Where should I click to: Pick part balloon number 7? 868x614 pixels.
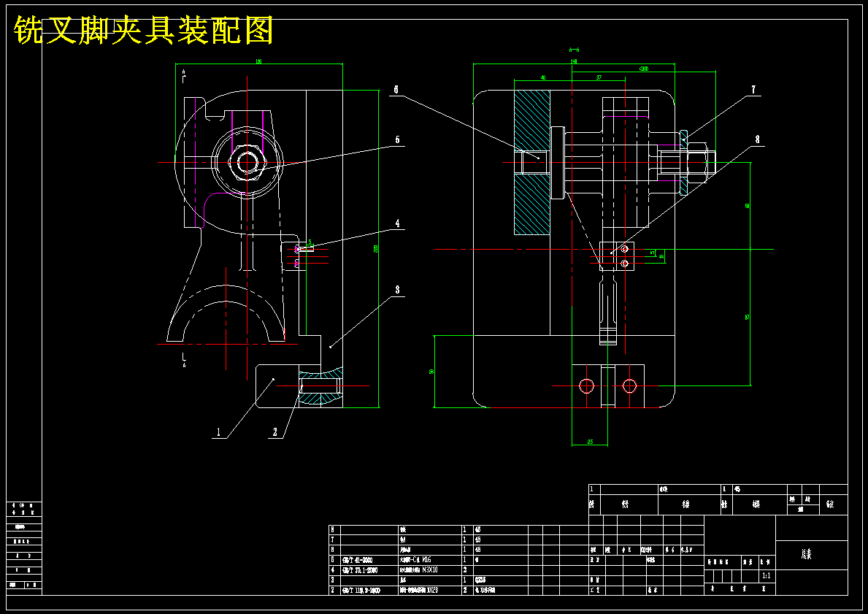[x=753, y=89]
